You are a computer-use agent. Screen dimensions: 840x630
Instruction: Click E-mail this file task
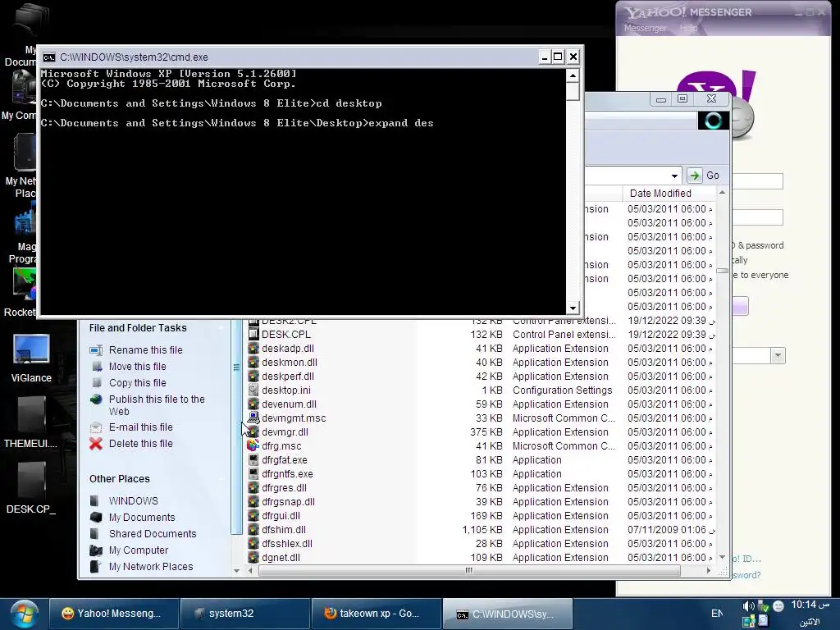pyautogui.click(x=140, y=427)
